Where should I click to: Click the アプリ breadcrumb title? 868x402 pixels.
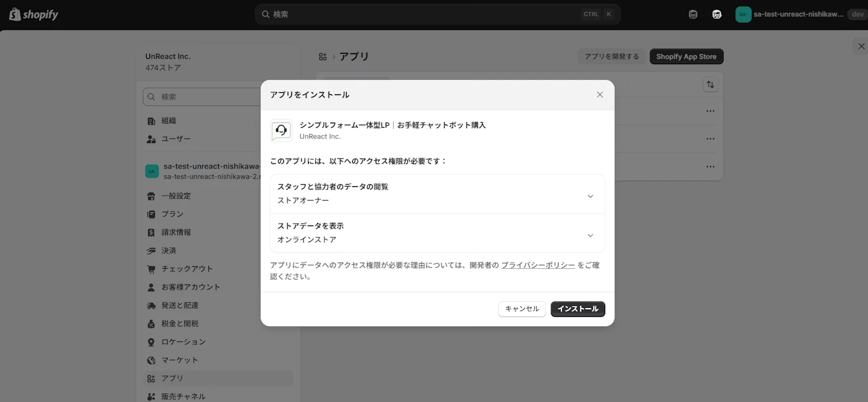coord(354,56)
